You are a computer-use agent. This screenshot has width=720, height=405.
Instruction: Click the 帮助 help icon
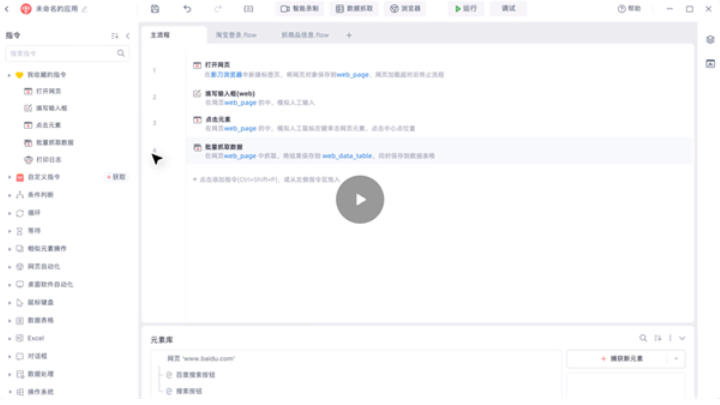point(628,8)
